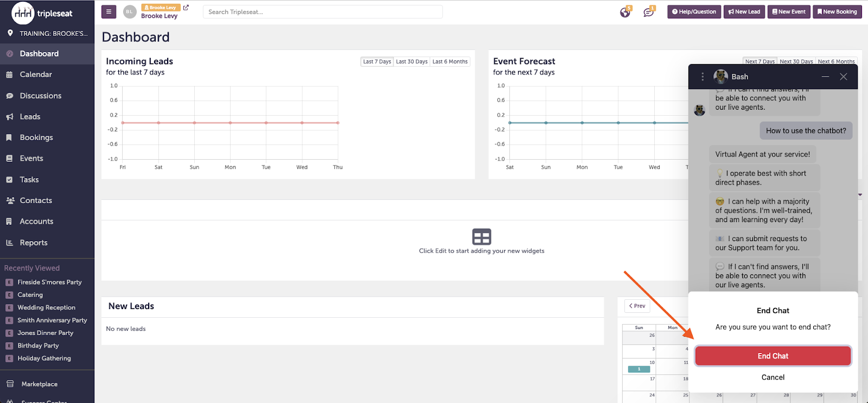
Task: Open the Brooke Levy user menu
Action: tap(159, 16)
